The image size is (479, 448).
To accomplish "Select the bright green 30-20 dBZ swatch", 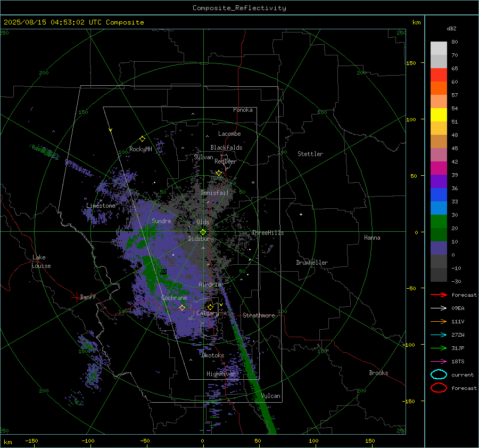I will (439, 222).
